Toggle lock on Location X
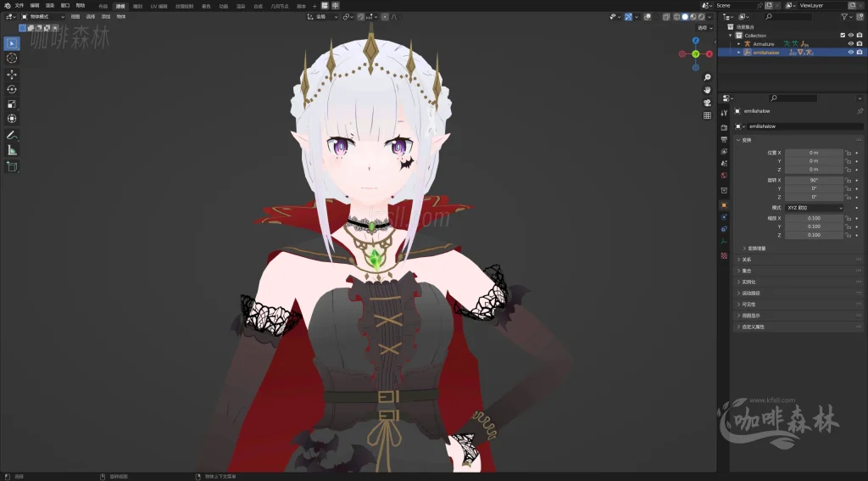Image resolution: width=868 pixels, height=481 pixels. pyautogui.click(x=848, y=153)
